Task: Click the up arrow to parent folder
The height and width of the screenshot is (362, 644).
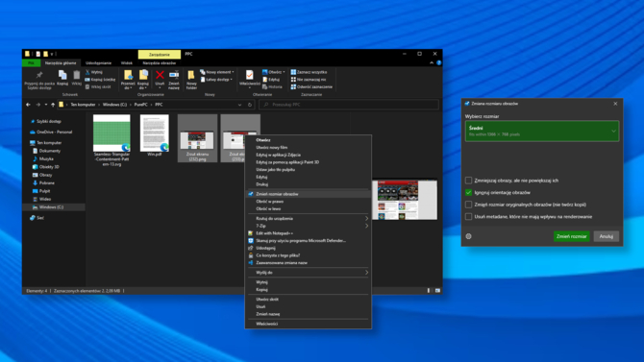Action: pyautogui.click(x=53, y=105)
